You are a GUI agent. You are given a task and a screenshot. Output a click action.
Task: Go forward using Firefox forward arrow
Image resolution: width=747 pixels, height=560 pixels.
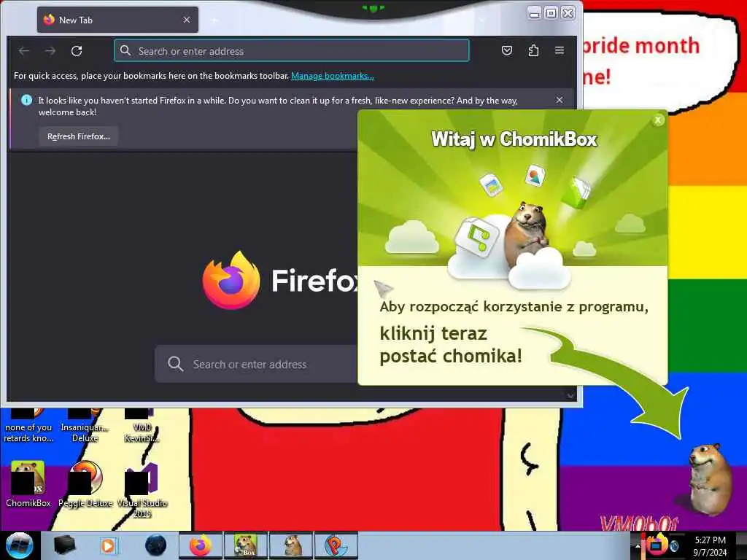(50, 51)
